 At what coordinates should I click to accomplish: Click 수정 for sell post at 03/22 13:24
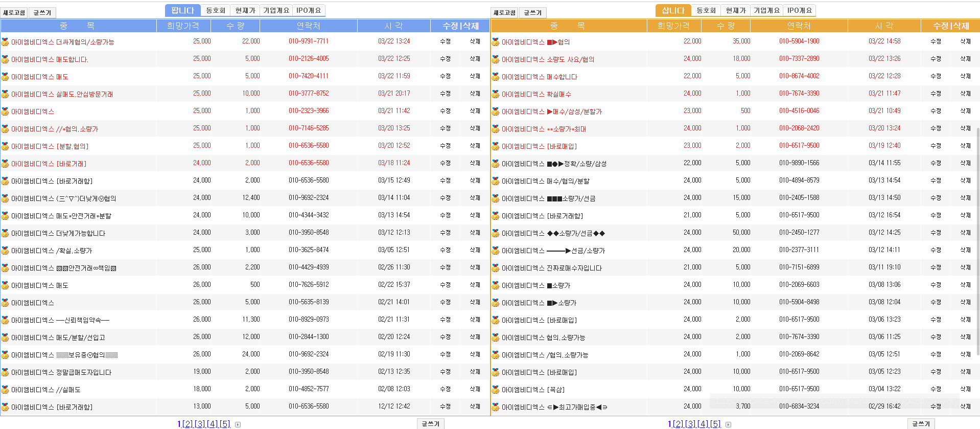click(x=445, y=41)
